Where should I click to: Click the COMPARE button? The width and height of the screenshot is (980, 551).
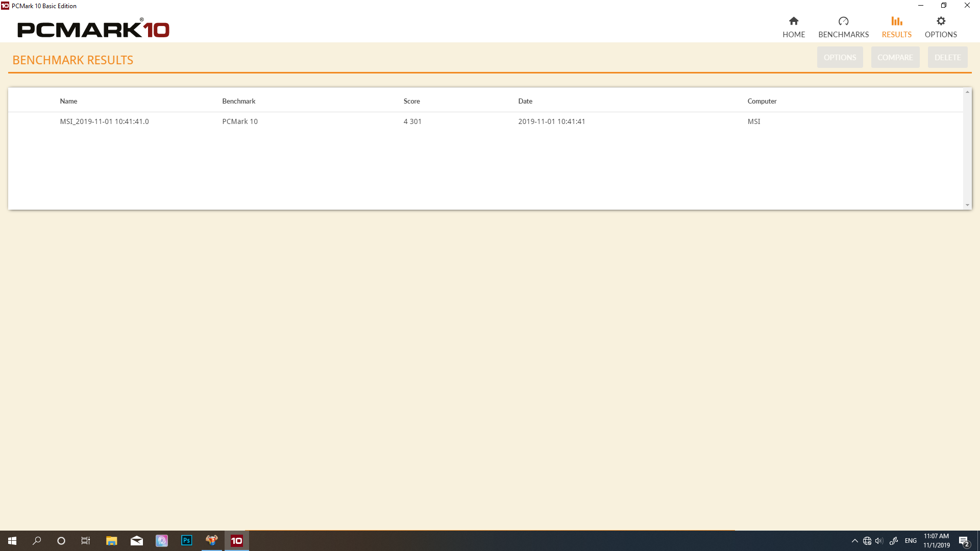895,57
